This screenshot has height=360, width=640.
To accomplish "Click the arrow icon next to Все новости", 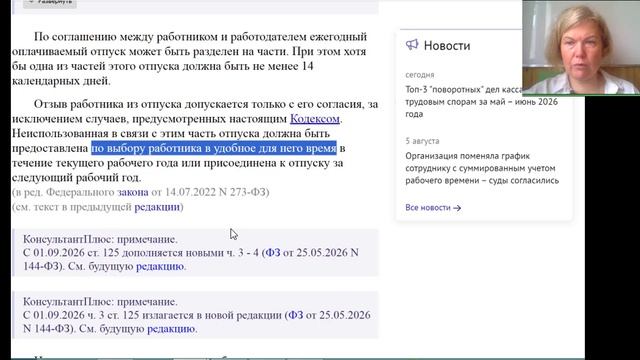I will [x=457, y=208].
